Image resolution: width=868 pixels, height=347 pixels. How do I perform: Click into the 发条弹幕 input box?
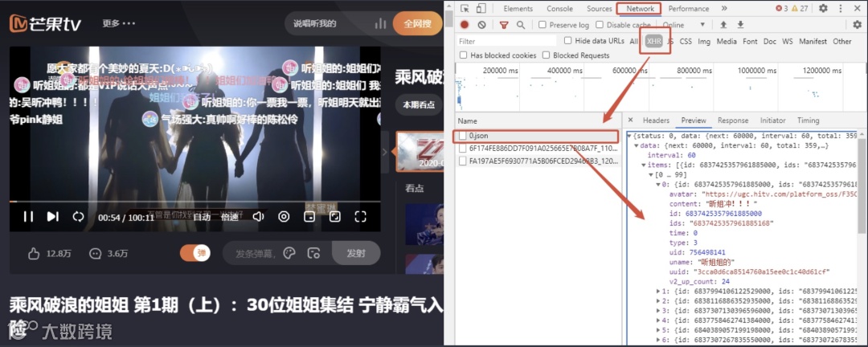pyautogui.click(x=257, y=254)
